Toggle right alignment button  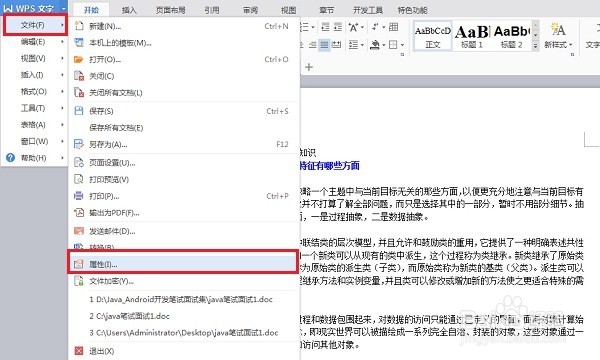pyautogui.click(x=312, y=45)
